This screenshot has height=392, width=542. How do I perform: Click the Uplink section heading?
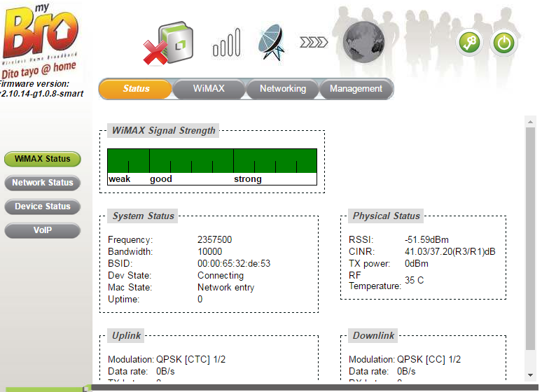126,336
